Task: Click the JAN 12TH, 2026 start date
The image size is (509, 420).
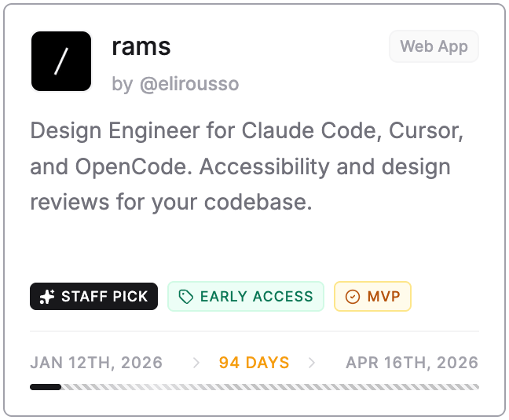Action: 97,363
